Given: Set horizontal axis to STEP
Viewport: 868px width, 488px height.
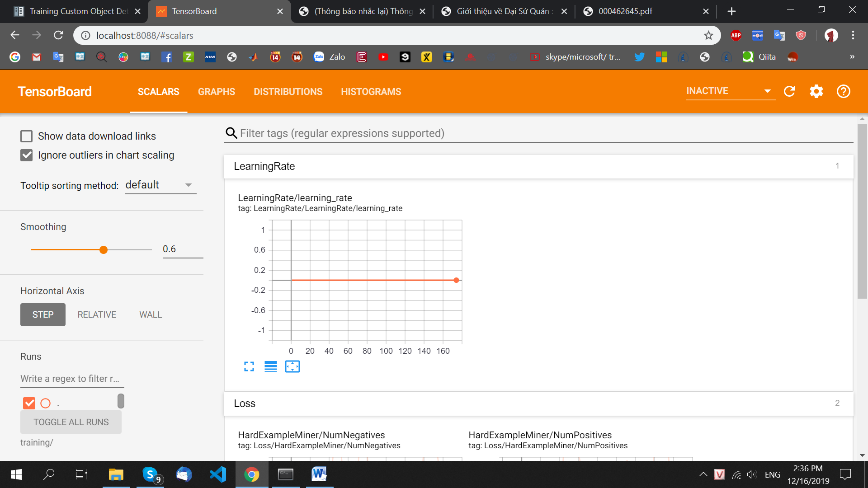Looking at the screenshot, I should pos(43,314).
